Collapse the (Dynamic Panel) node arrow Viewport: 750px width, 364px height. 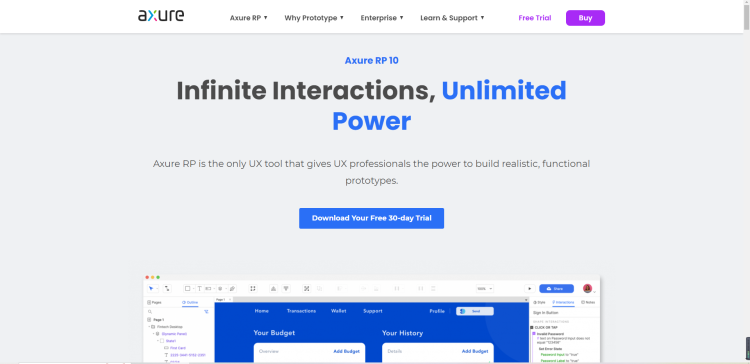coord(154,334)
